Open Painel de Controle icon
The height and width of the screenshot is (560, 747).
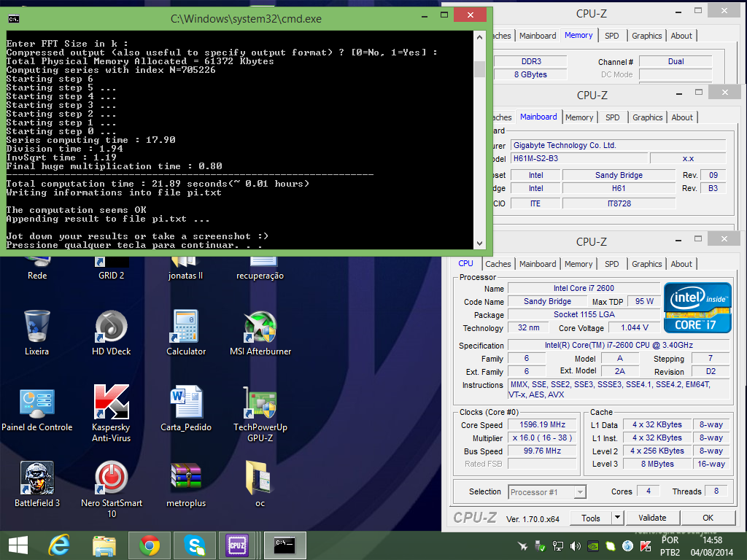click(x=36, y=410)
